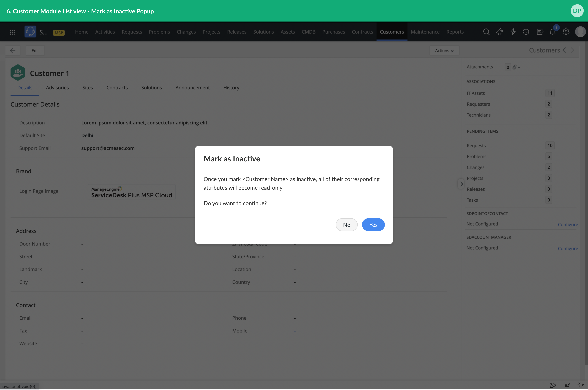Screen dimensions: 588x390
Task: Open the Actions dropdown
Action: [x=444, y=51]
